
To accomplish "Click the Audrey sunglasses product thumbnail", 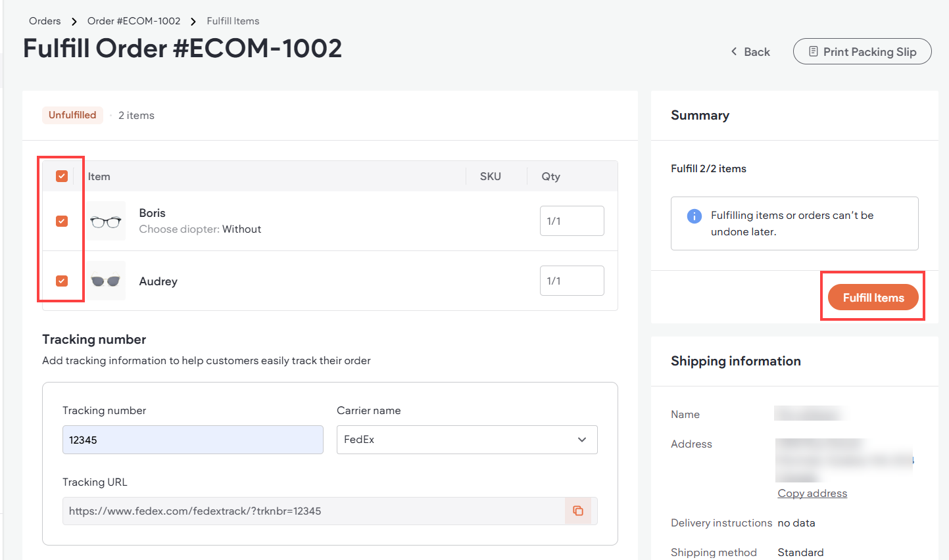I will pyautogui.click(x=106, y=281).
